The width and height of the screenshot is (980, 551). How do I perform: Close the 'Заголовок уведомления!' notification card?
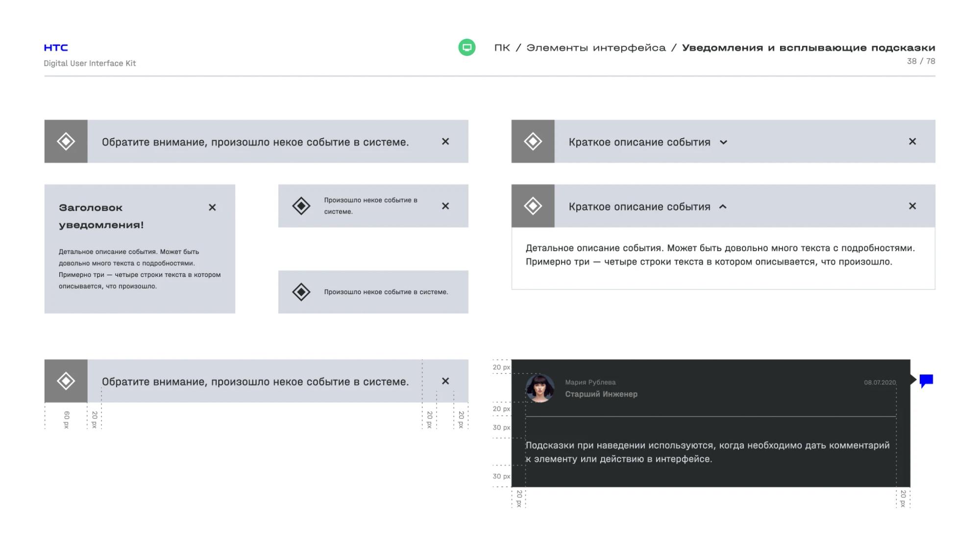pos(212,207)
